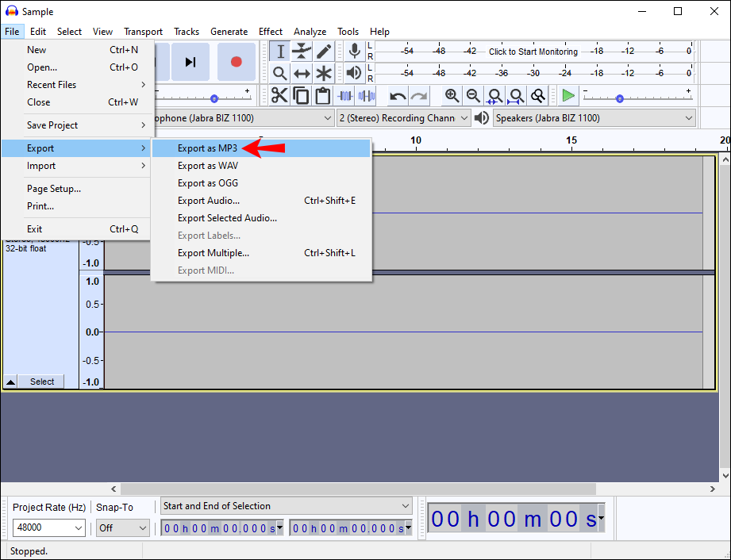Collapse the track with the triangle button
The image size is (731, 560).
coord(10,382)
